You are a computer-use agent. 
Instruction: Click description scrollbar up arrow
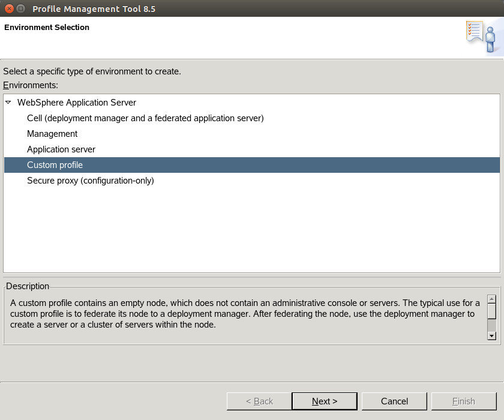492,299
